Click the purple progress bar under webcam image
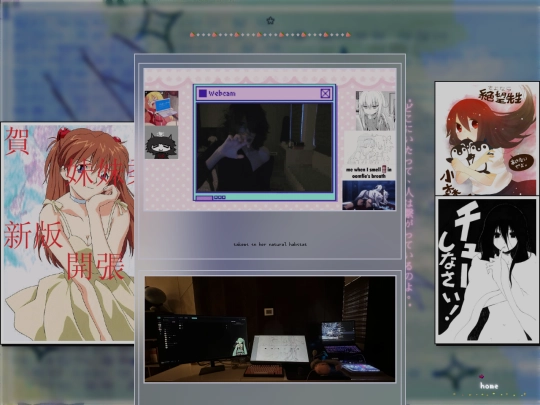The width and height of the screenshot is (540, 405). pos(205,198)
